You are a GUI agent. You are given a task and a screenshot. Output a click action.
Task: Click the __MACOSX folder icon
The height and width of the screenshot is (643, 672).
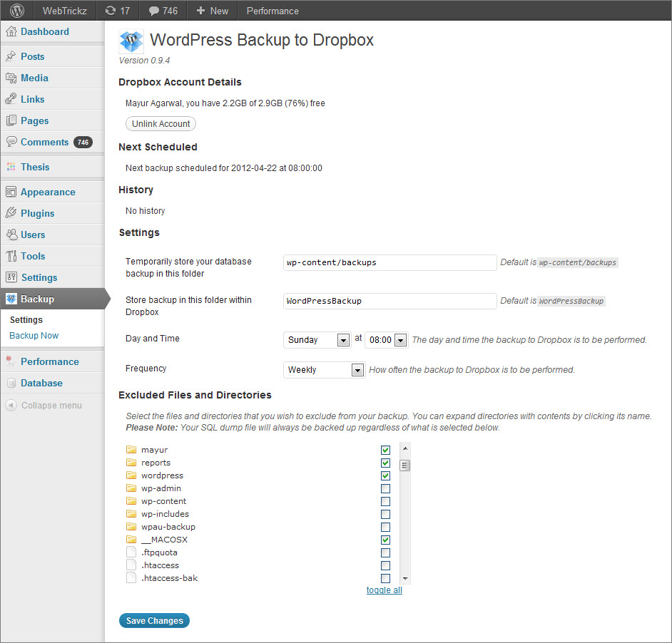[131, 540]
